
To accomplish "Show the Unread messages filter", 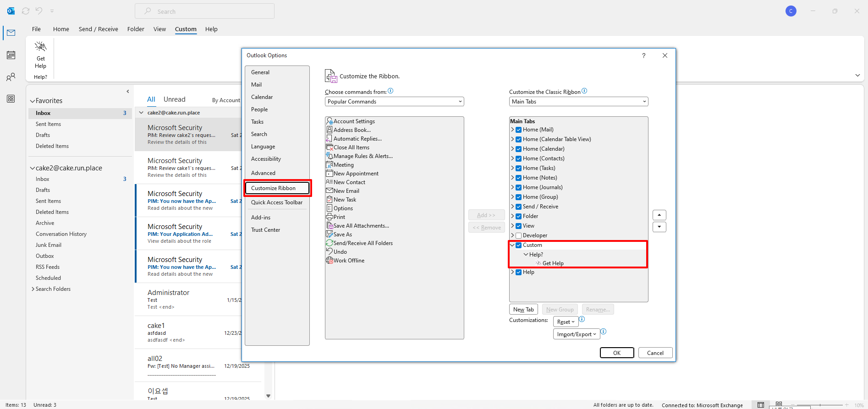I will pyautogui.click(x=175, y=99).
